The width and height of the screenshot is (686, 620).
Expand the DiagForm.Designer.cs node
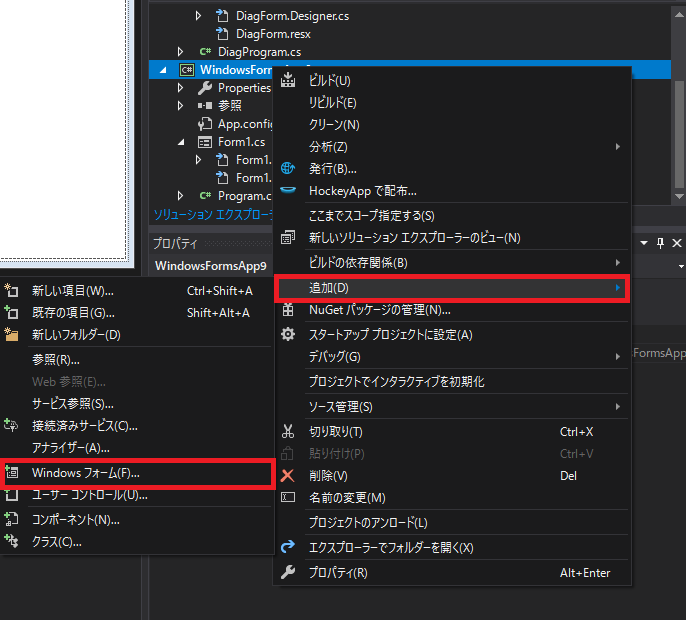click(198, 16)
